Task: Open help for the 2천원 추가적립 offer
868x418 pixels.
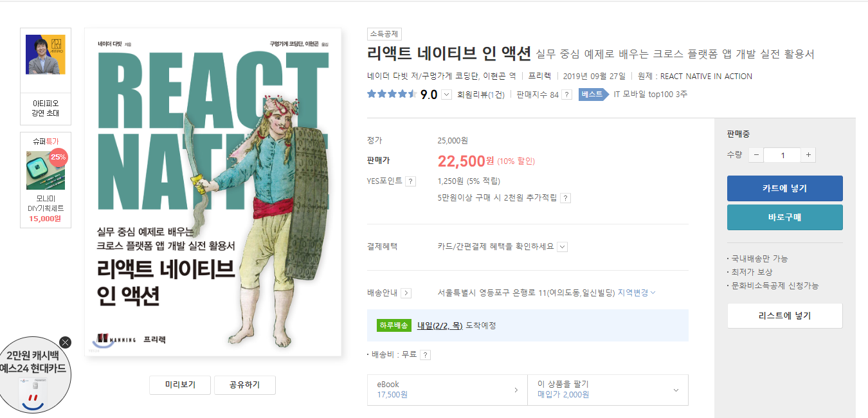Action: coord(565,198)
